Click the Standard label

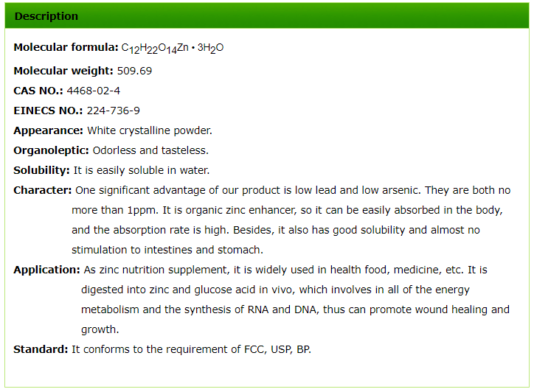pyautogui.click(x=41, y=349)
